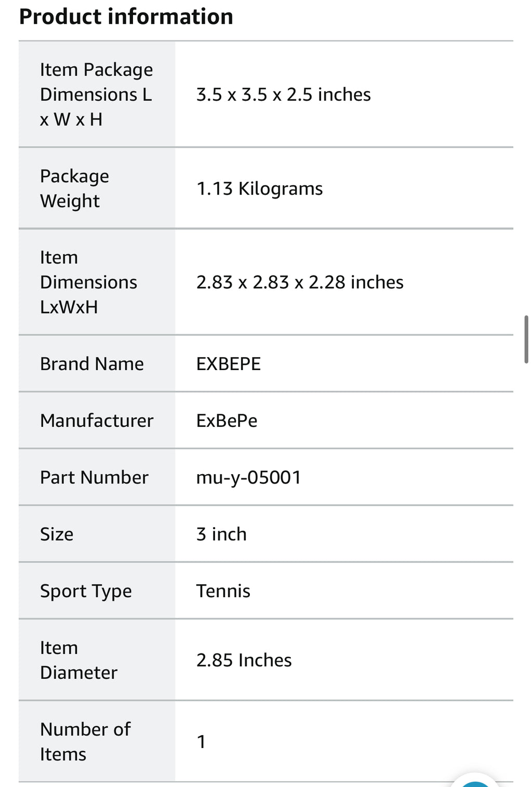Click the 2.83 x 2.83 x 2.28 inches value
The image size is (532, 787).
[x=300, y=282]
